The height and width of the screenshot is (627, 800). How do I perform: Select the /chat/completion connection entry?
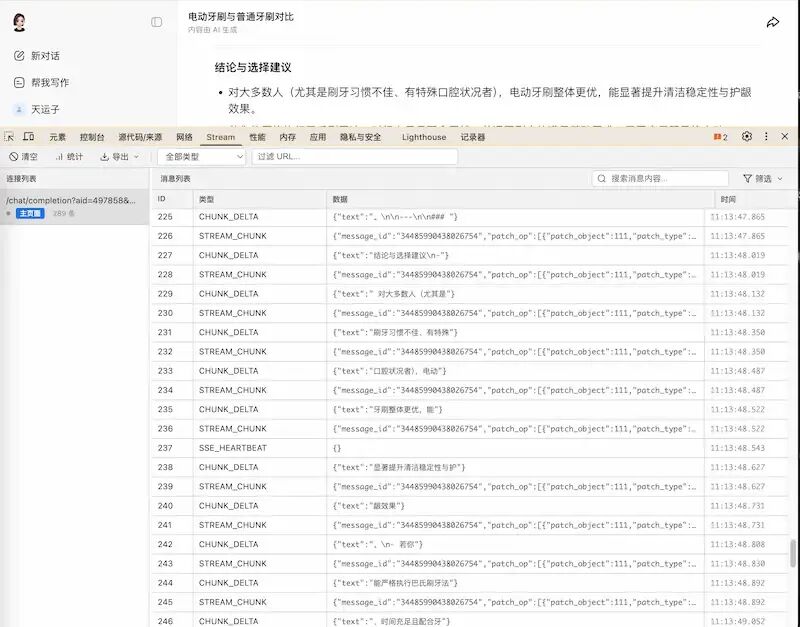pyautogui.click(x=74, y=206)
